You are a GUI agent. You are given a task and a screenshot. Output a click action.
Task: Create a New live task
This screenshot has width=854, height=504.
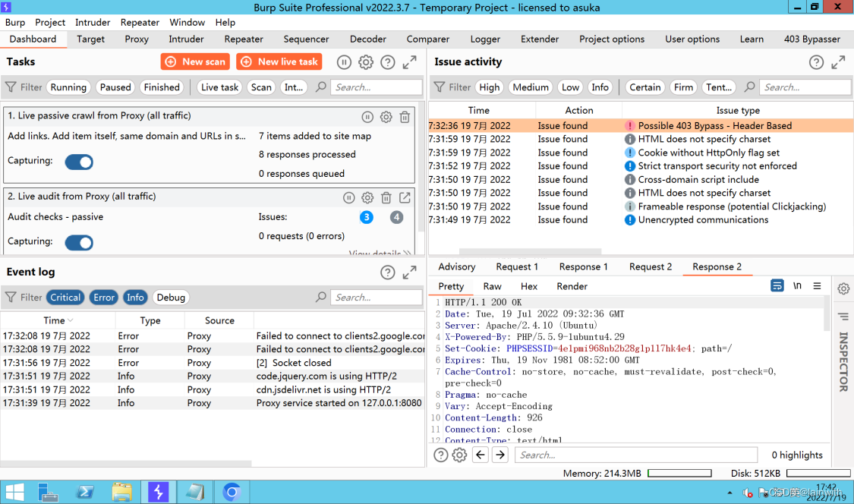click(279, 61)
